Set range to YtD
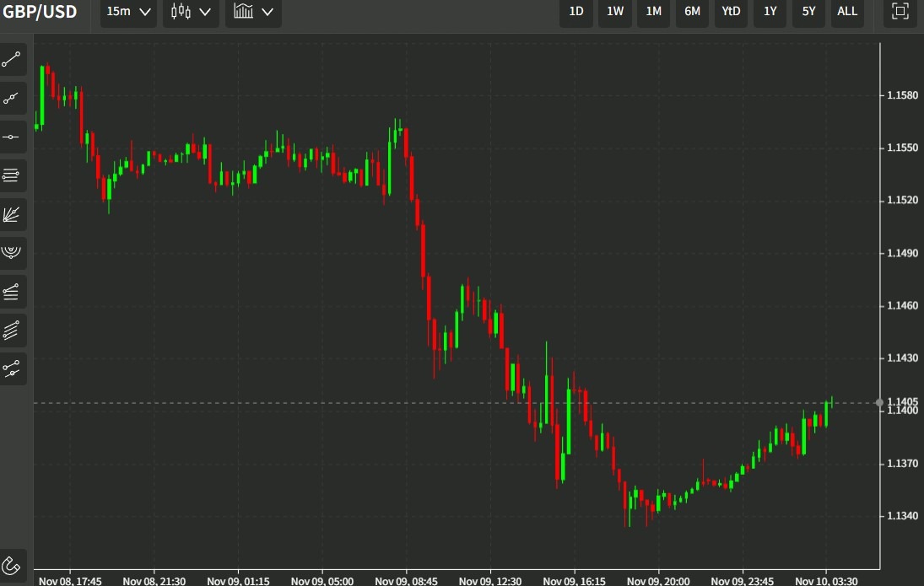Screen dimensions: 924x586 (x=731, y=12)
